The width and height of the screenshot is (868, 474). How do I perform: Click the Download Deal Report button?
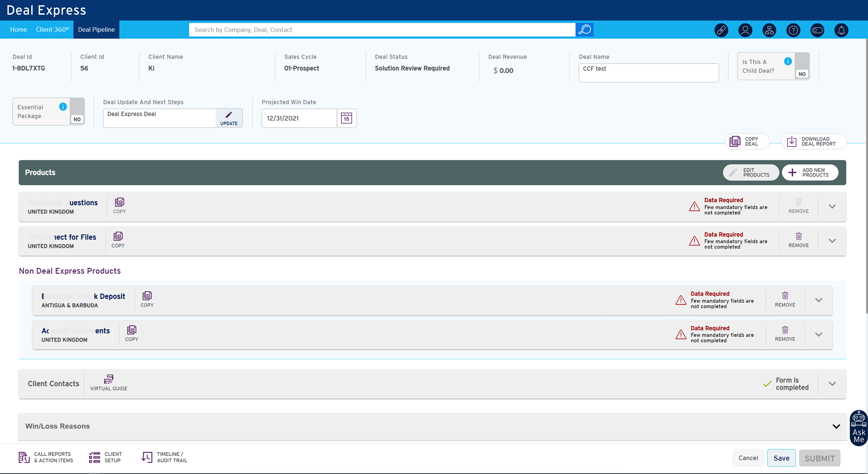[x=813, y=141]
